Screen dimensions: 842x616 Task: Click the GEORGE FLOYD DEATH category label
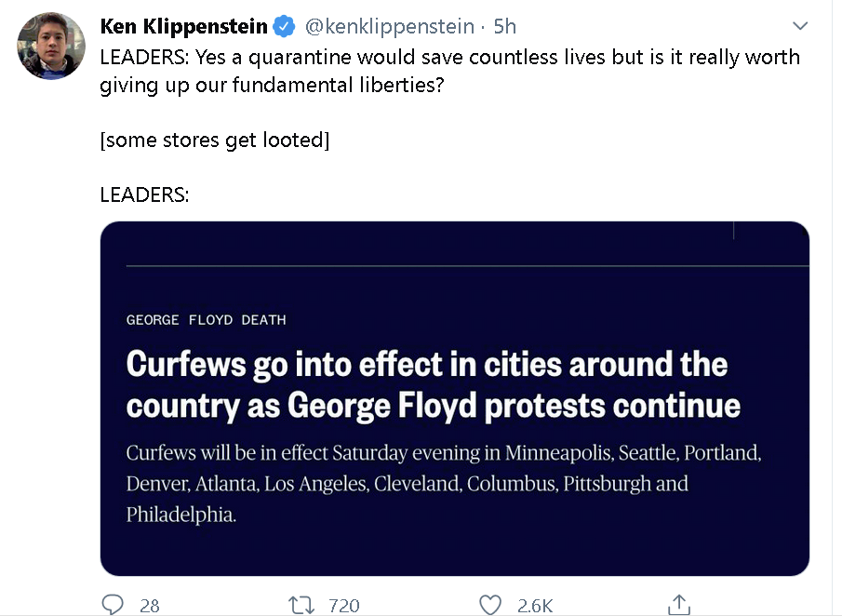(206, 320)
